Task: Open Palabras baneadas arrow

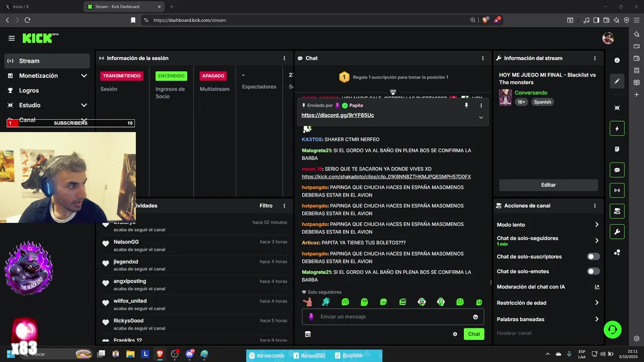Action: [x=597, y=319]
